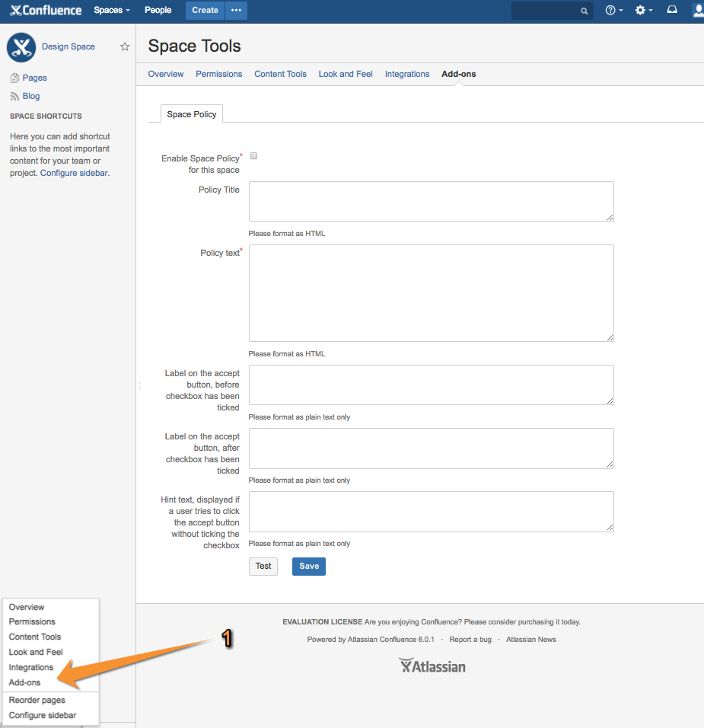Click the search magnifier icon
Screen dimensions: 704x728
click(584, 11)
